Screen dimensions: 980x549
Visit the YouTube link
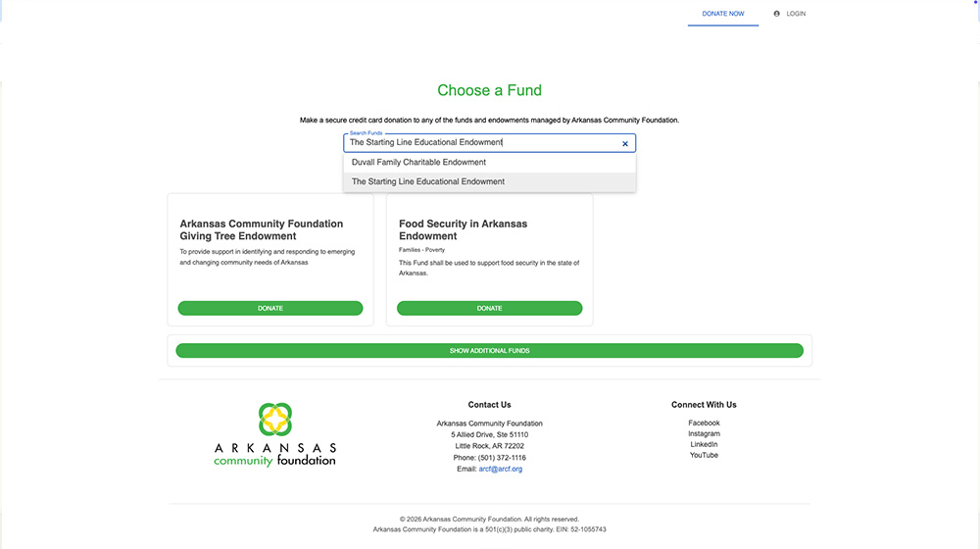click(x=704, y=455)
